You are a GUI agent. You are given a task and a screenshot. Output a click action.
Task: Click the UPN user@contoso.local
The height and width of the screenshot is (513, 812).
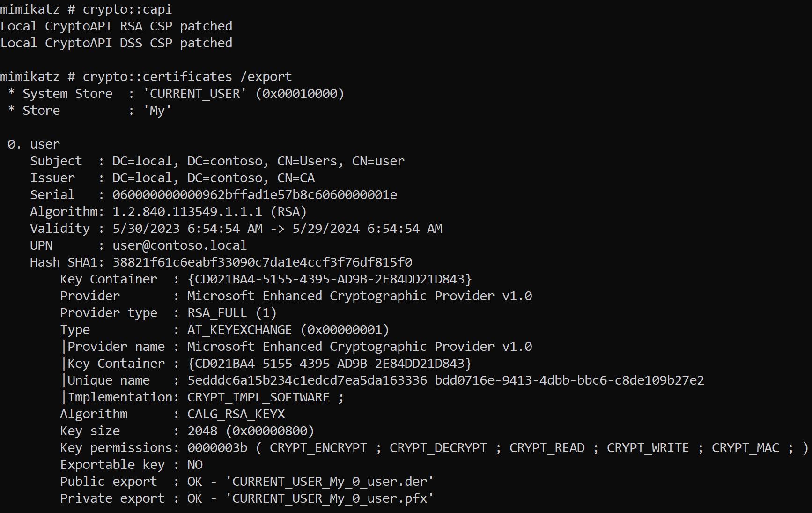click(180, 245)
